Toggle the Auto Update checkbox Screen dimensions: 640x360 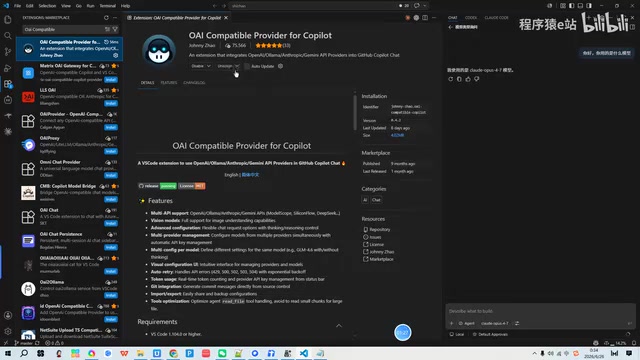(247, 66)
